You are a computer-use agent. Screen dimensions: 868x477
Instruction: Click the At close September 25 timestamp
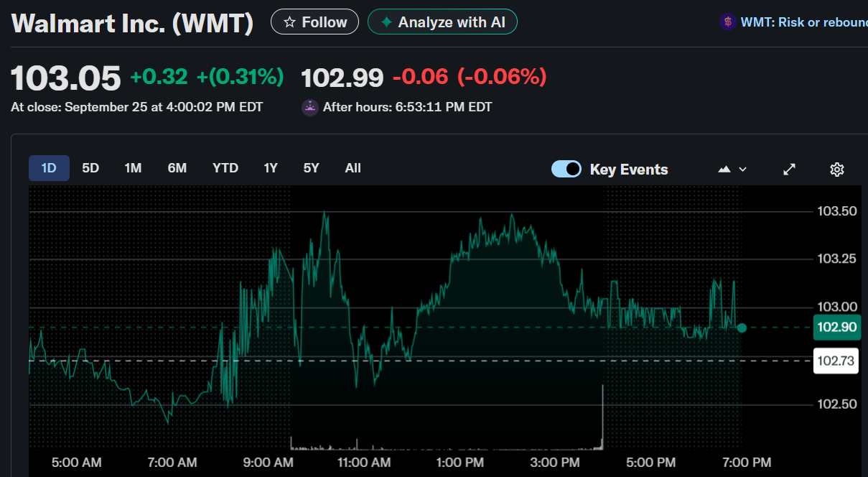coord(137,108)
